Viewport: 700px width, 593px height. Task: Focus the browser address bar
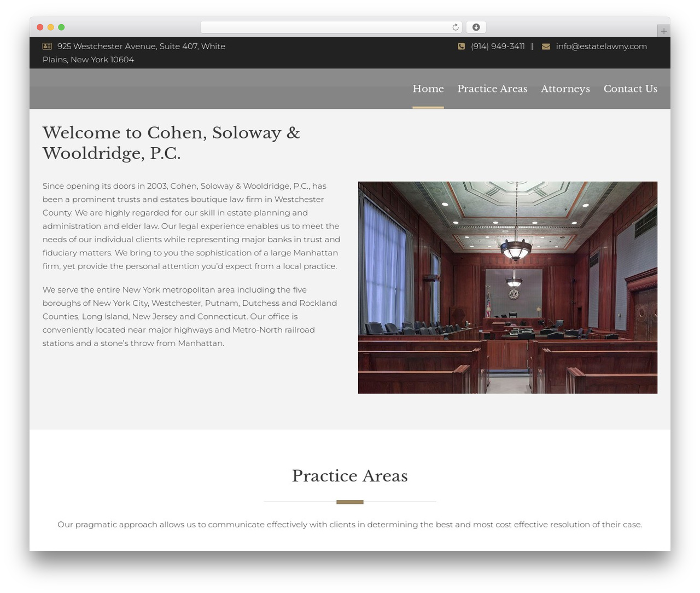click(x=331, y=27)
